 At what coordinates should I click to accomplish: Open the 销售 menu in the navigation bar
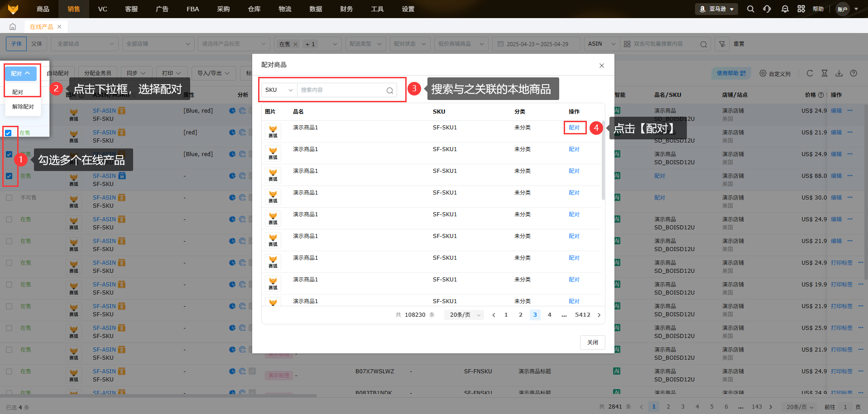[73, 9]
